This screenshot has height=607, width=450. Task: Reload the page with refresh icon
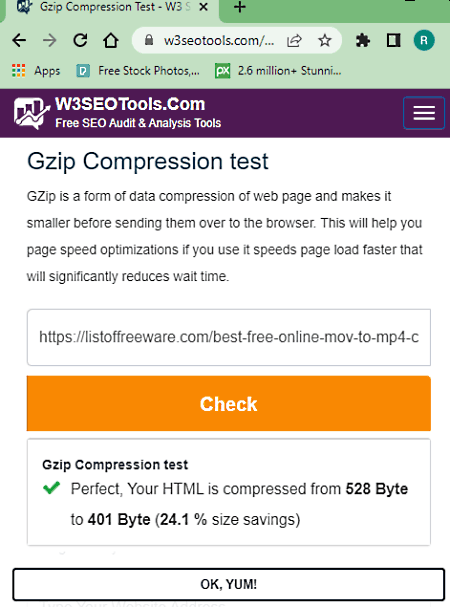click(80, 40)
